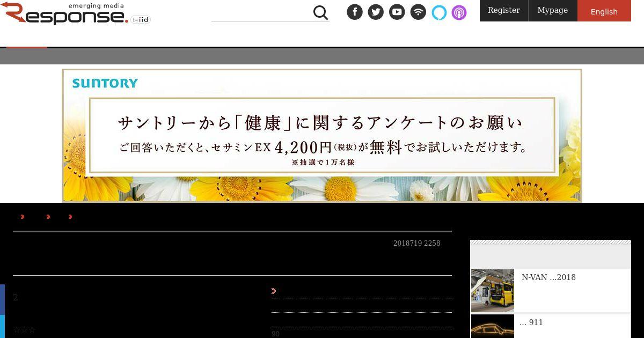
Task: Open the N-VAN ...2018 article link
Action: tap(548, 277)
